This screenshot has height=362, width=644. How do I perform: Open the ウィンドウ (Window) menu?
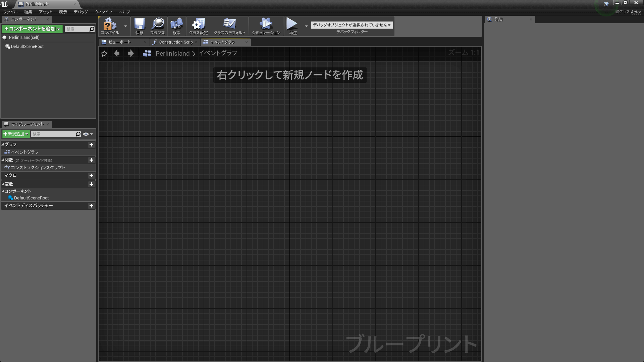103,12
